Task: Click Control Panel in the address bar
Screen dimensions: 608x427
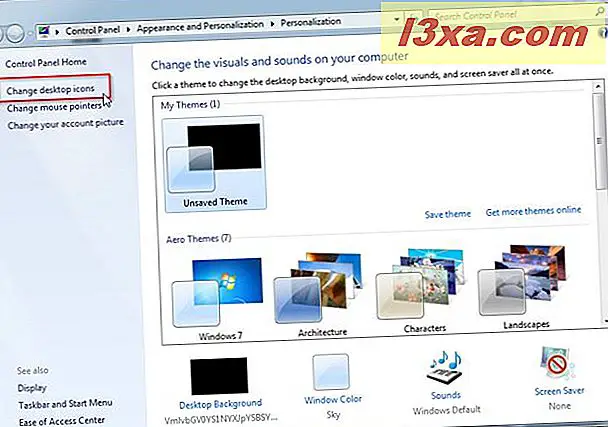Action: pyautogui.click(x=92, y=30)
